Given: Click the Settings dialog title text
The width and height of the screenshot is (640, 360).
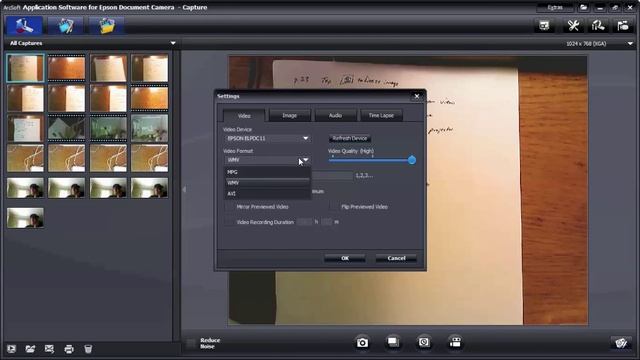Looking at the screenshot, I should tap(228, 96).
